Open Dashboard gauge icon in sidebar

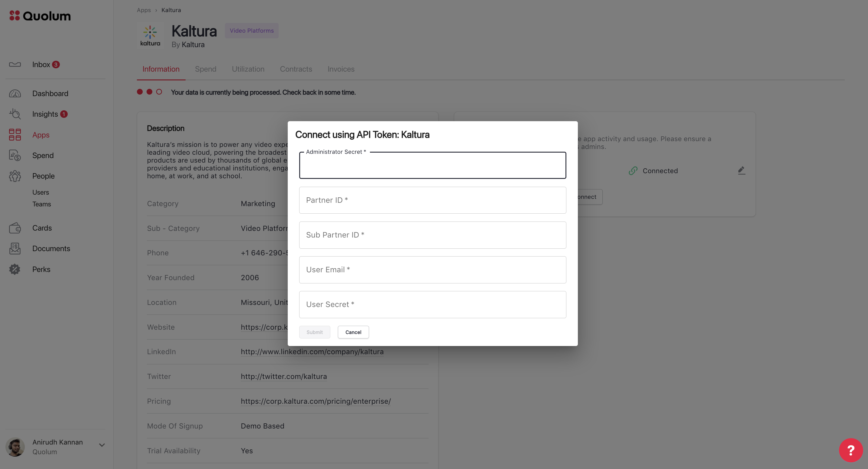(15, 93)
